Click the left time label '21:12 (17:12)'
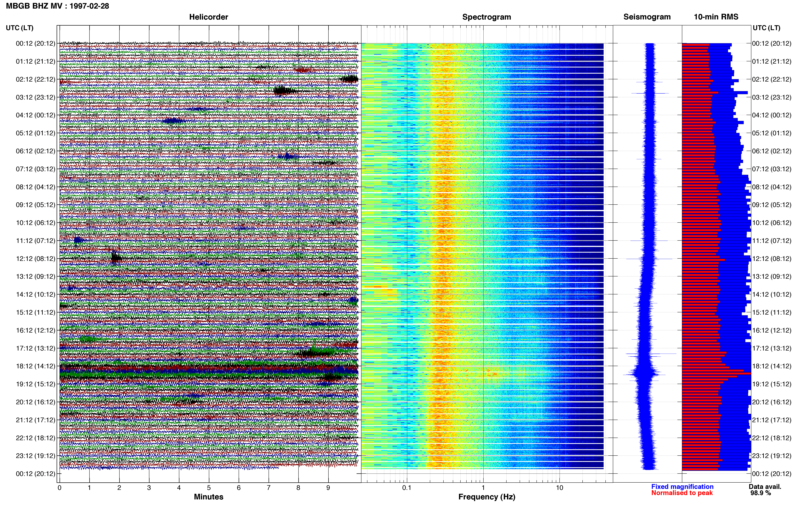The image size is (812, 508). [36, 420]
